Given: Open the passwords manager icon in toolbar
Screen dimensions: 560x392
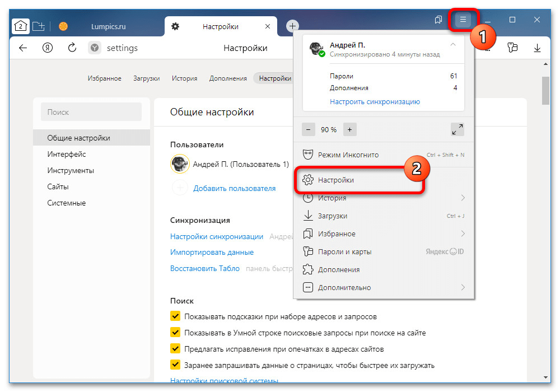Looking at the screenshot, I should tap(512, 48).
